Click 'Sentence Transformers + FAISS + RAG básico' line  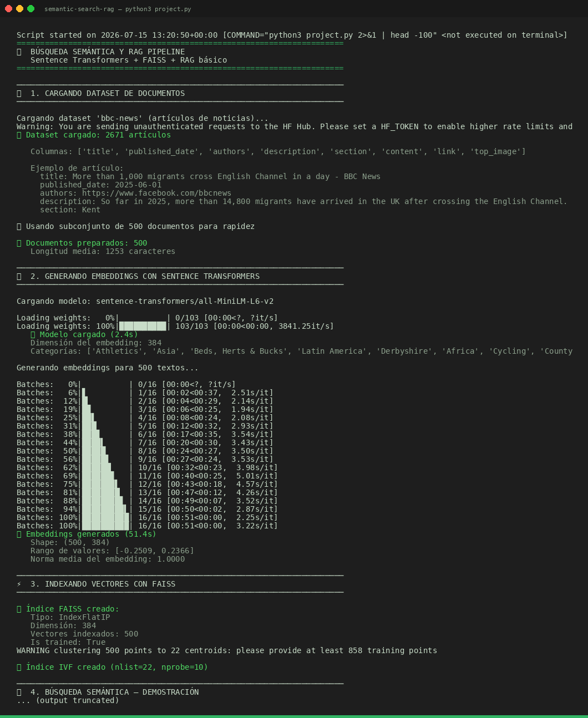(129, 60)
